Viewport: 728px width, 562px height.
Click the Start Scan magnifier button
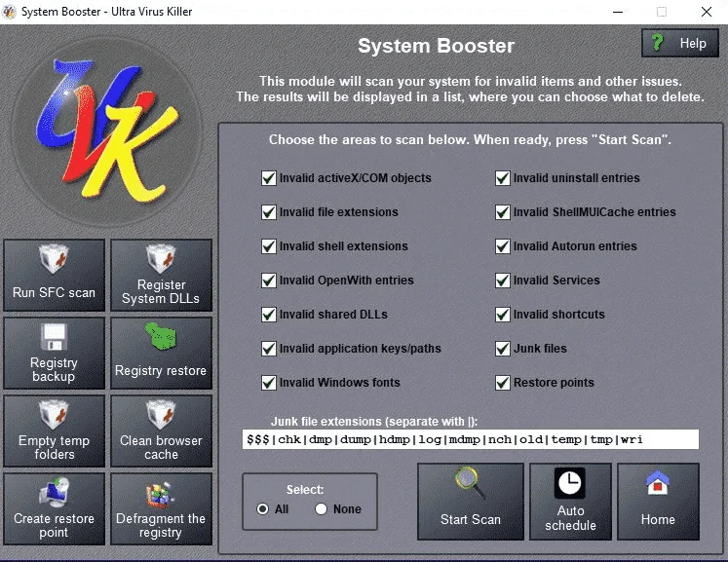[x=471, y=502]
